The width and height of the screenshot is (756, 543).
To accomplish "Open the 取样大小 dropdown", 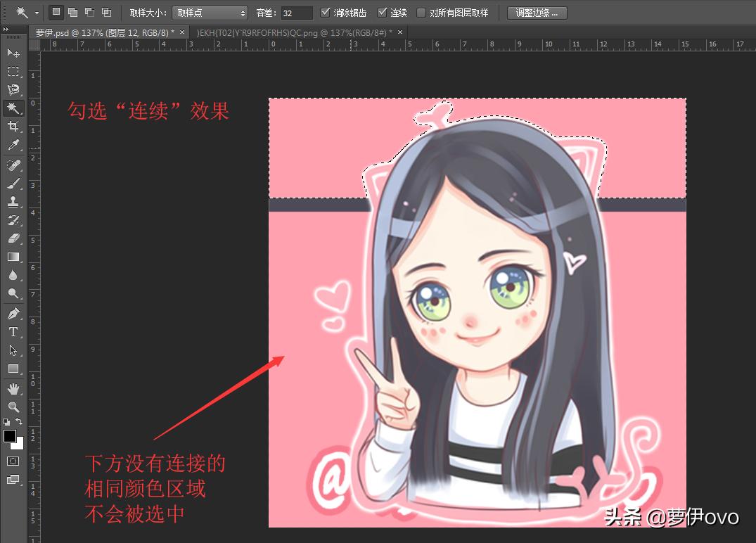I will point(210,12).
